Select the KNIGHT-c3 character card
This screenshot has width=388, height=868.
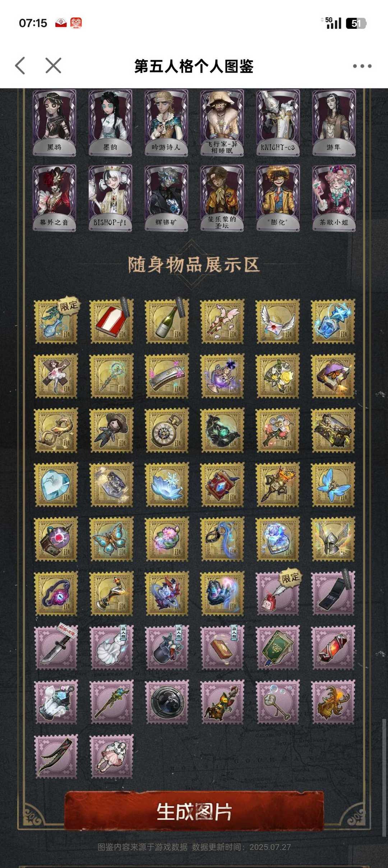[278, 123]
